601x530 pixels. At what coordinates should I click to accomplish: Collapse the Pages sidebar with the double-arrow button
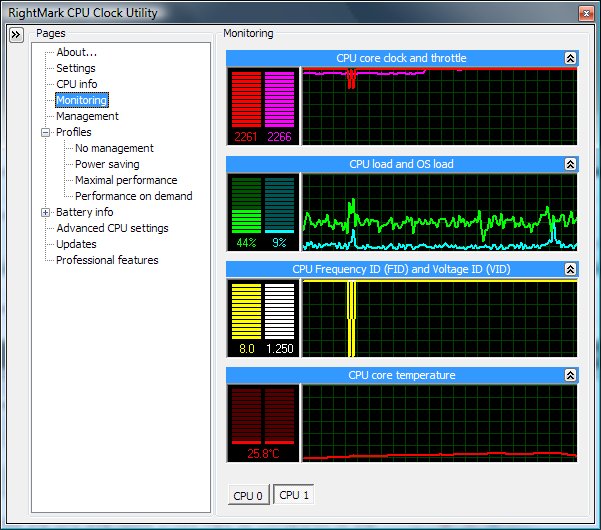pyautogui.click(x=16, y=35)
